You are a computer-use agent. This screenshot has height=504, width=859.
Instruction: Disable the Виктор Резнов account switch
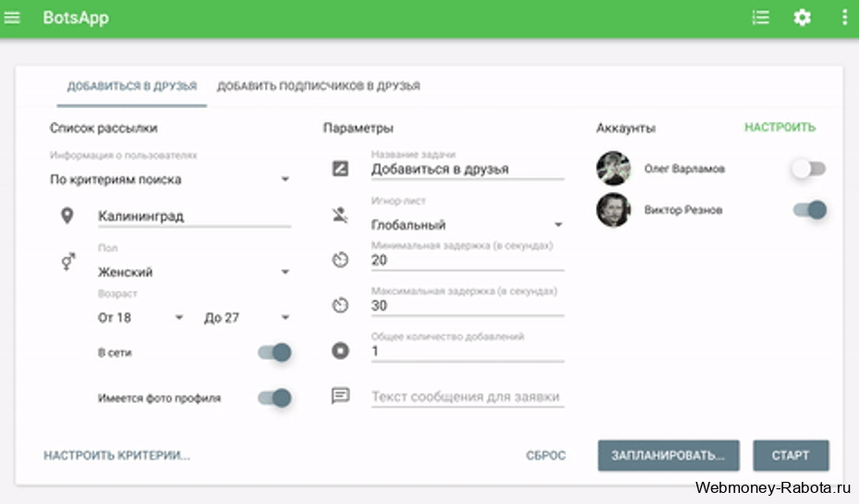click(x=810, y=210)
